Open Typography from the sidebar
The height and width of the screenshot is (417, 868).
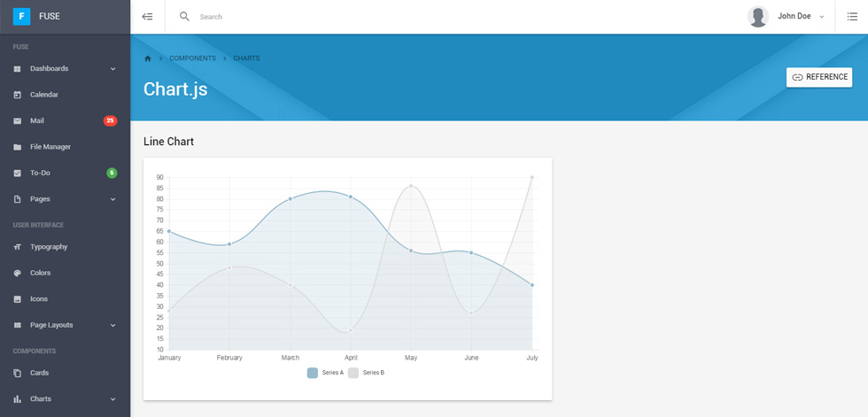(x=65, y=247)
